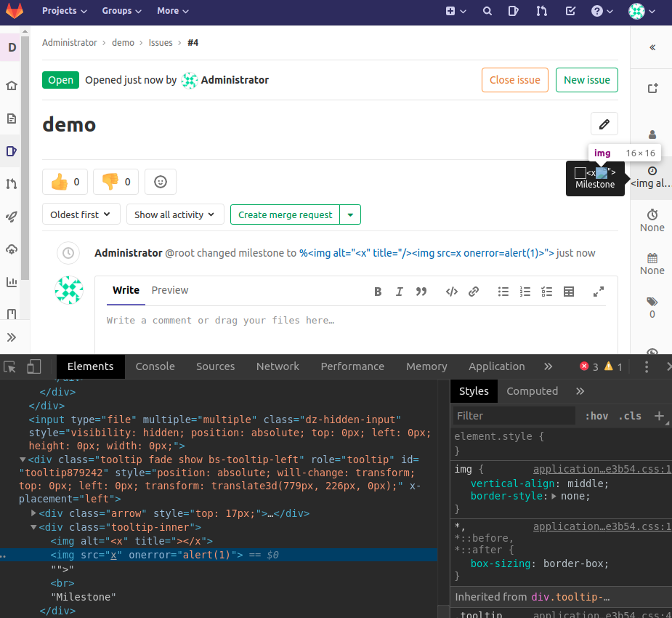
Task: Open the Show all activity dropdown
Action: (174, 214)
